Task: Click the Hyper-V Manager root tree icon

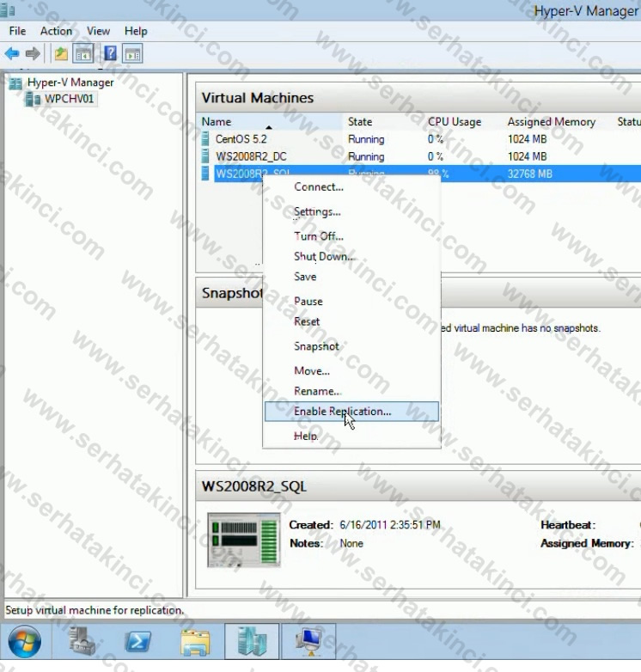Action: coord(15,82)
